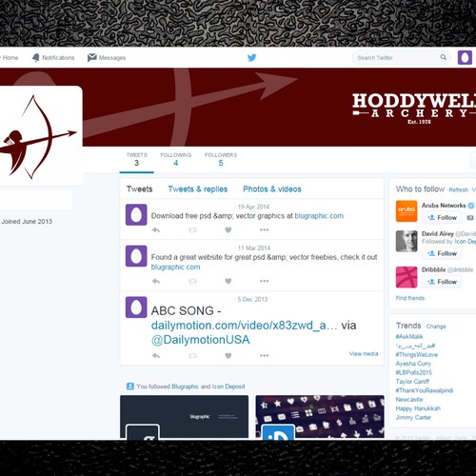Open more options on 11 Mar 2014 tweet

coord(265,281)
